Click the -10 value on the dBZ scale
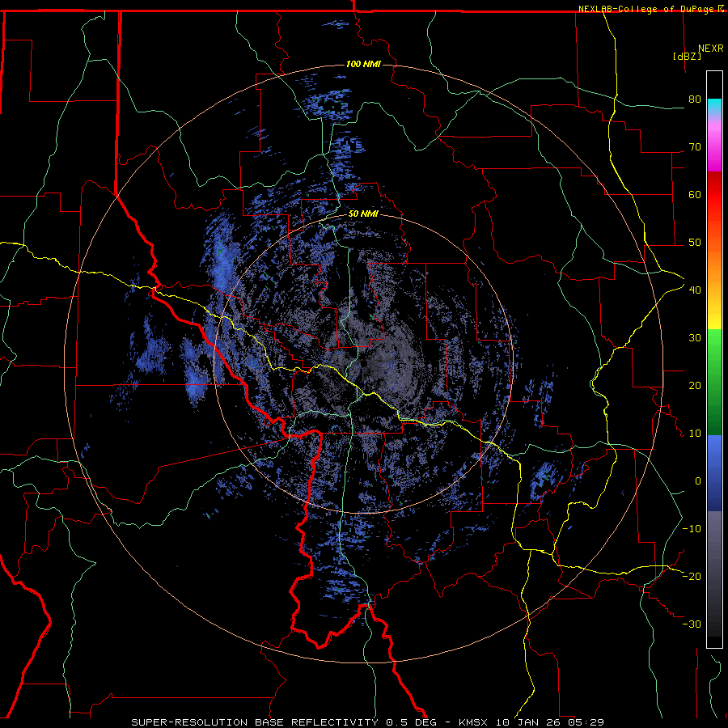 [692, 529]
